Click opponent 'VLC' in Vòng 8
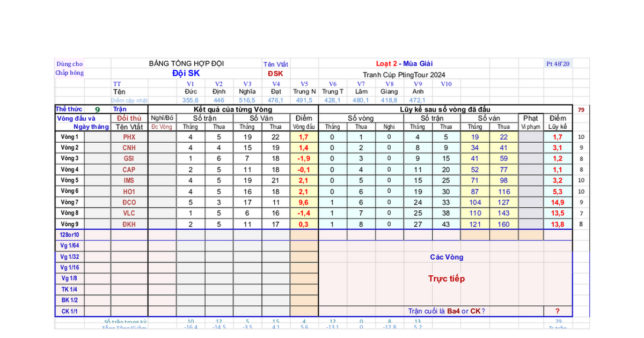Screen dimensions: 644x338 click(x=129, y=213)
